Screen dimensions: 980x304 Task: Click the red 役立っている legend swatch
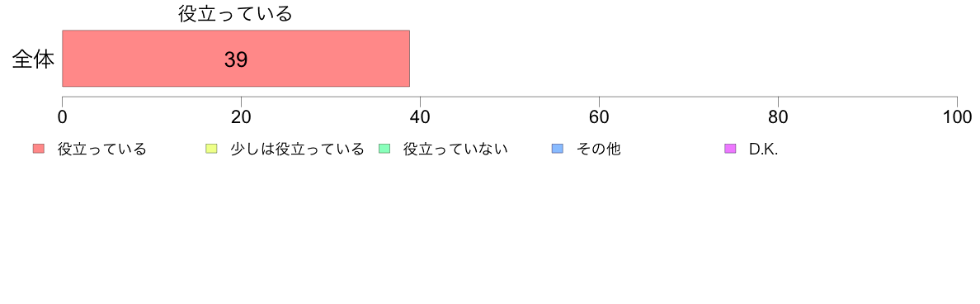pyautogui.click(x=39, y=149)
